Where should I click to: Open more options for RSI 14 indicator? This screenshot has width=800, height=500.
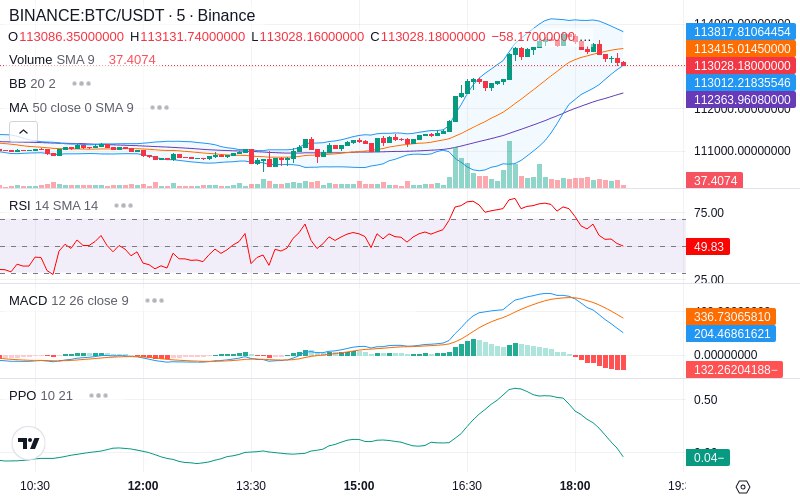[x=123, y=206]
